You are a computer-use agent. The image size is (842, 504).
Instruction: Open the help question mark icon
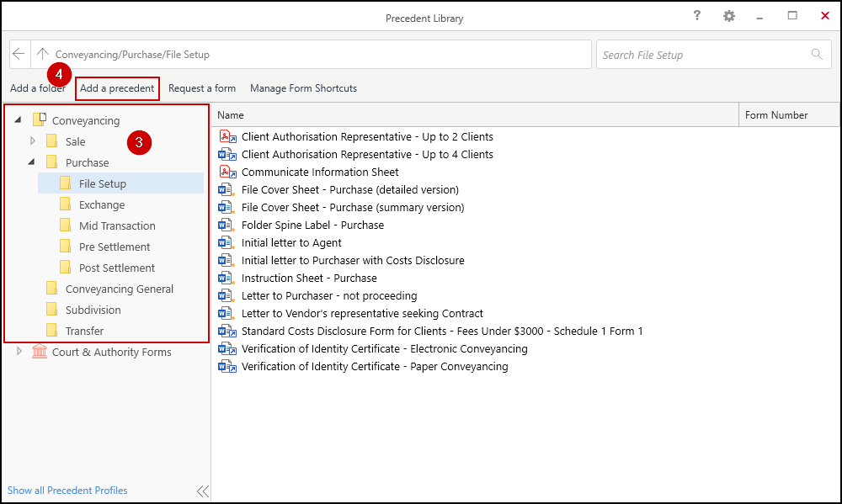697,16
